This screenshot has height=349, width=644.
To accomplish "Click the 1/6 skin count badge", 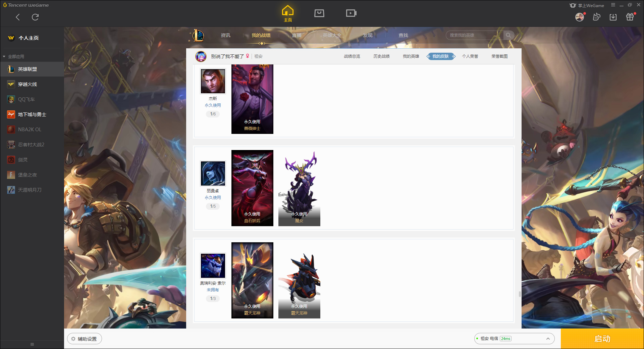I will [213, 114].
